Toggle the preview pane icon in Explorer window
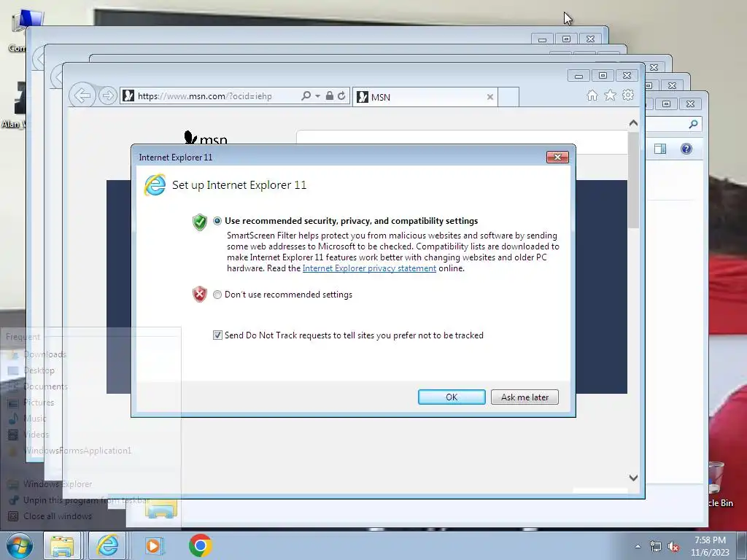Viewport: 747px width, 560px height. point(659,149)
